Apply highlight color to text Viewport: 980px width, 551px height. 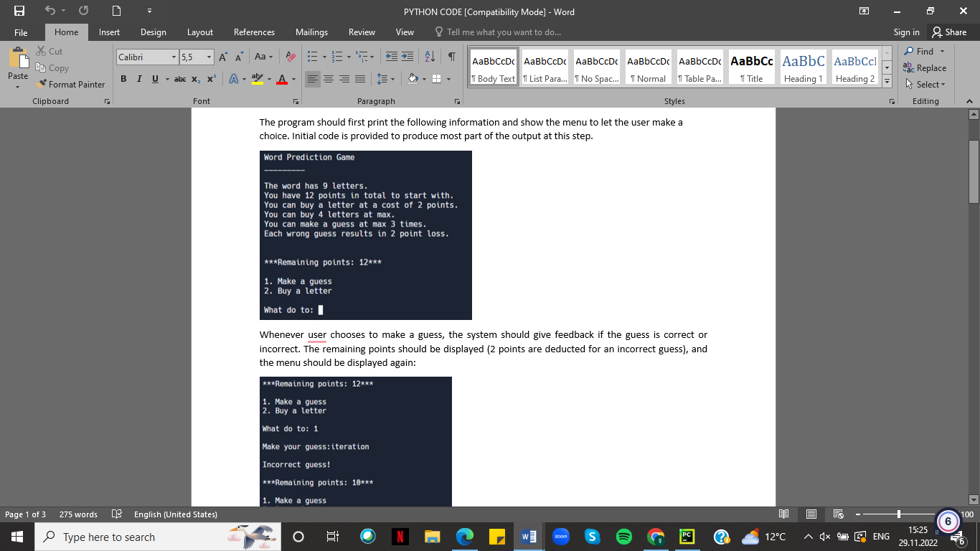tap(256, 80)
